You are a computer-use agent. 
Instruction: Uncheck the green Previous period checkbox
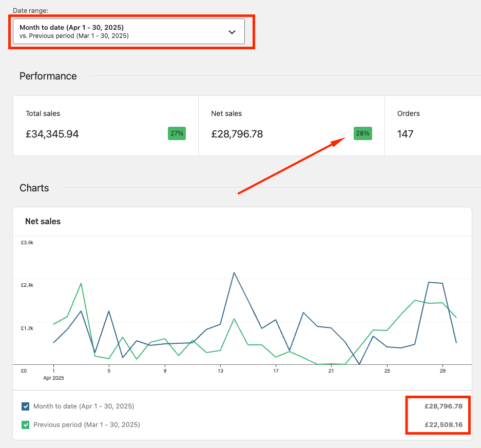[26, 425]
